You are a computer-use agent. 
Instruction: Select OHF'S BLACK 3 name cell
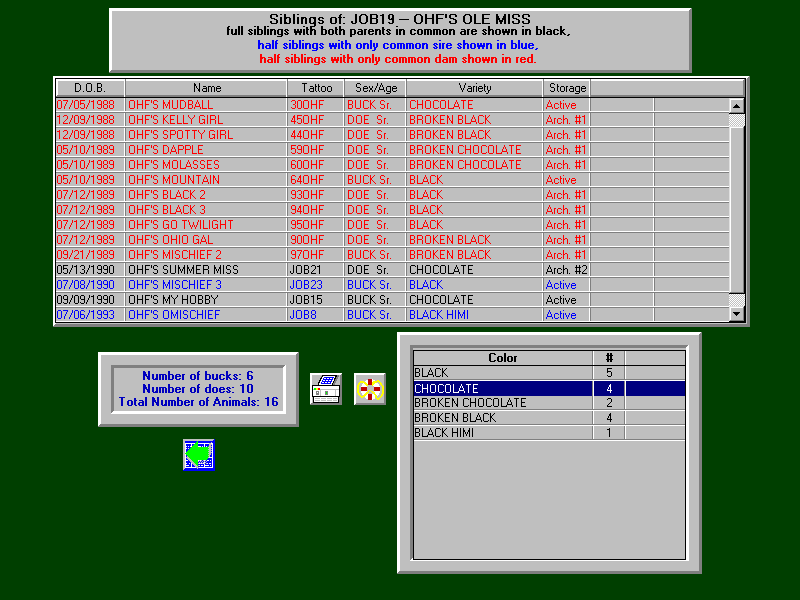point(206,210)
